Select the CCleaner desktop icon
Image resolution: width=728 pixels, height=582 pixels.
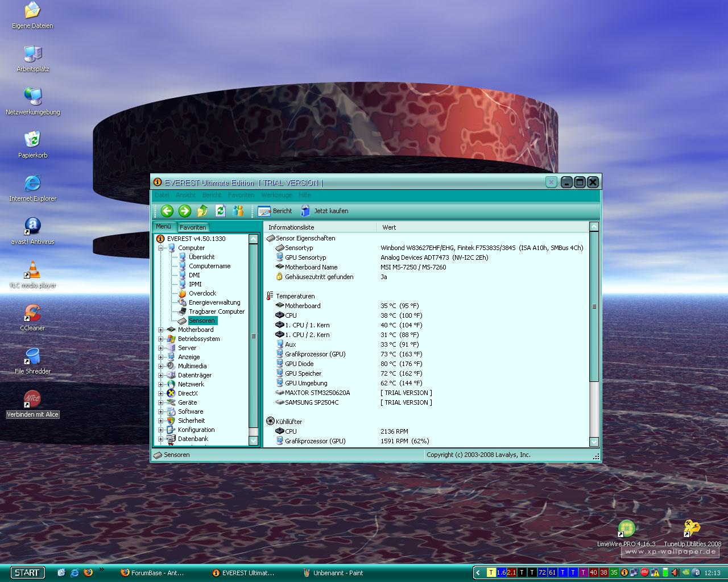tap(32, 318)
